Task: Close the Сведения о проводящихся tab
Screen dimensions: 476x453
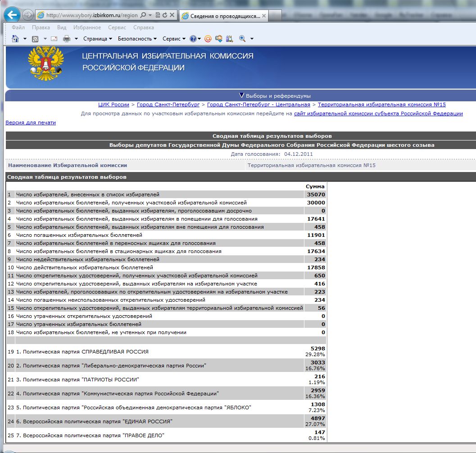Action: [x=264, y=16]
